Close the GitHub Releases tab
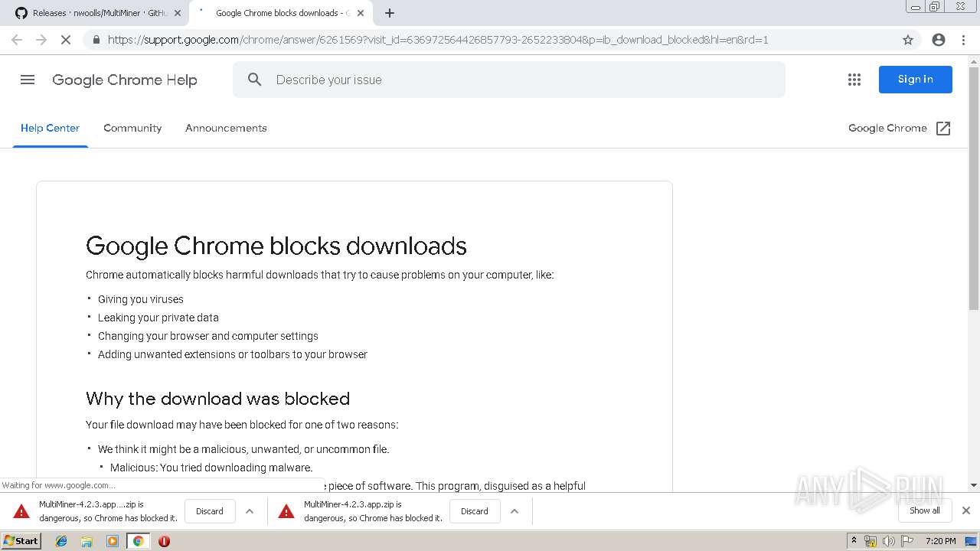The height and width of the screenshot is (551, 980). [178, 13]
